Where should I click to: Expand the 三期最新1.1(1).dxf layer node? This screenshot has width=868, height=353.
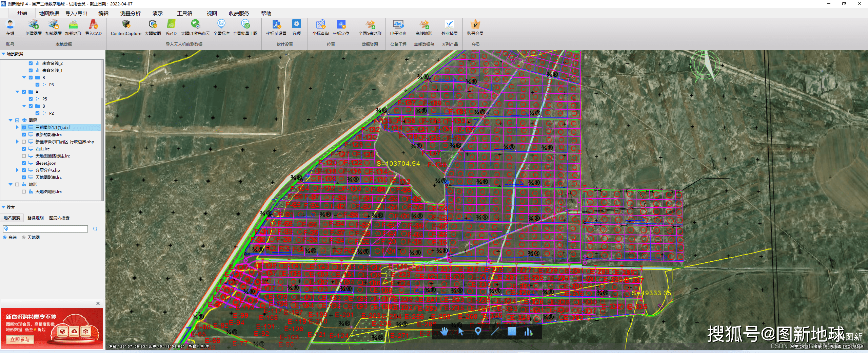(x=17, y=128)
